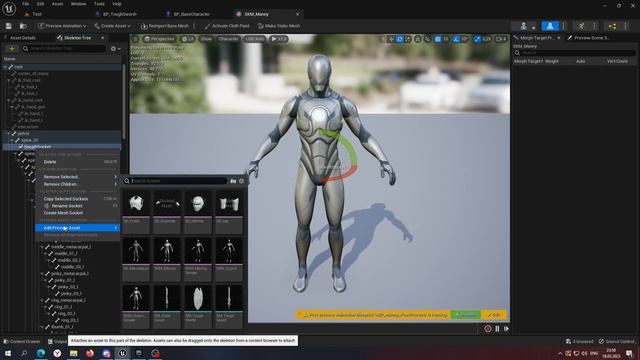Choose Rename Socket in the context menu
This screenshot has width=640, height=360.
click(78, 206)
